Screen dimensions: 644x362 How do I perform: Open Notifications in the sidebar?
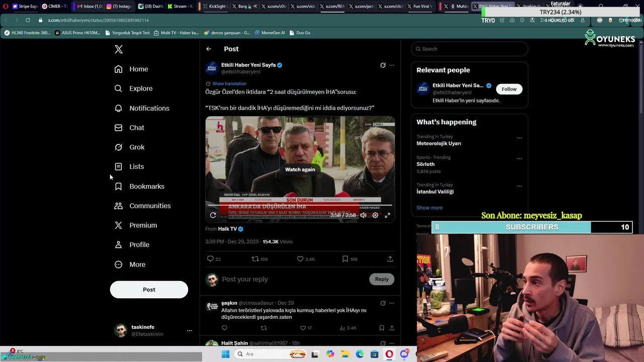click(142, 108)
